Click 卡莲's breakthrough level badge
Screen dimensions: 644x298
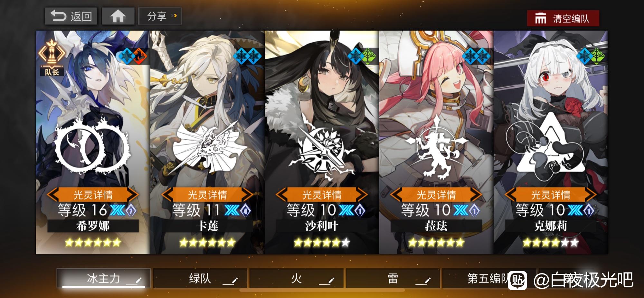click(x=245, y=211)
